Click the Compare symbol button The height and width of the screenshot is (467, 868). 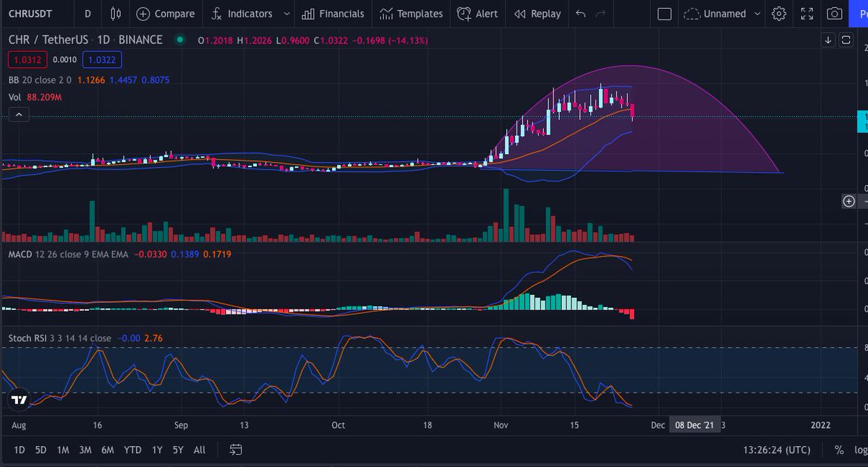coord(166,14)
